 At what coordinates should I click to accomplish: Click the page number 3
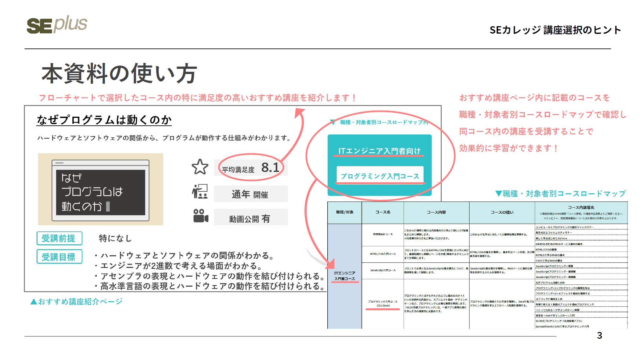[599, 335]
